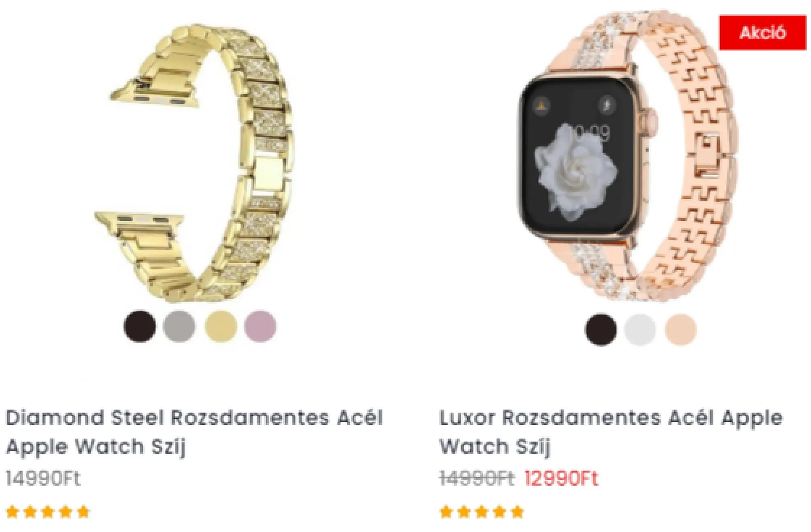811x532 pixels.
Task: Click the red Akció sale badge
Action: point(762,33)
